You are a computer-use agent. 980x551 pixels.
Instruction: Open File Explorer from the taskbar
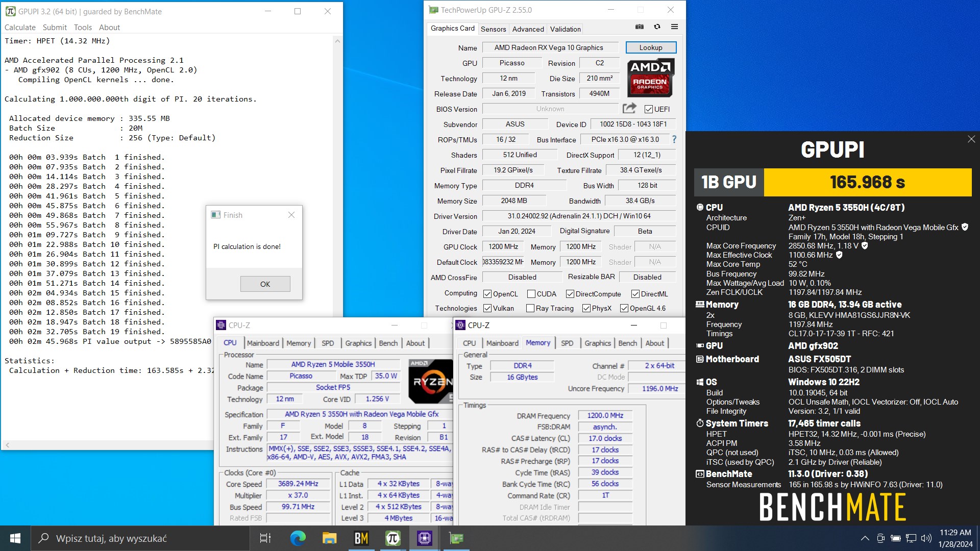tap(329, 538)
